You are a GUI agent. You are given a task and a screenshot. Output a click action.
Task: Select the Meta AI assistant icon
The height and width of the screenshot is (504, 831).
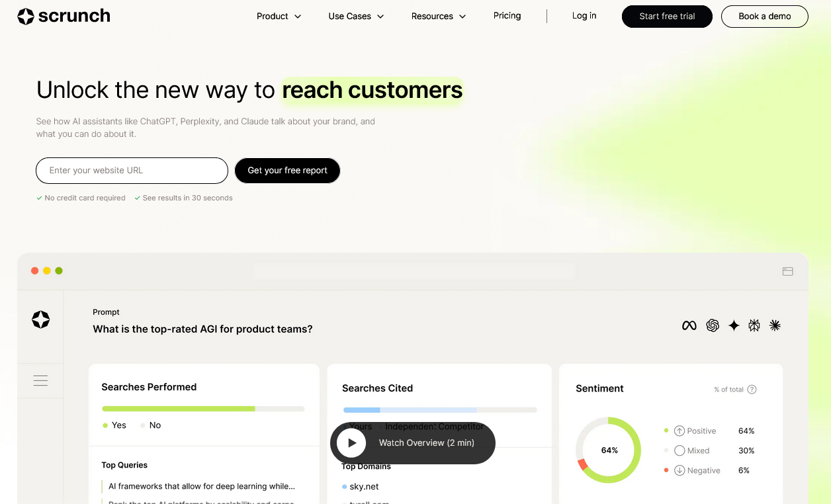coord(689,325)
